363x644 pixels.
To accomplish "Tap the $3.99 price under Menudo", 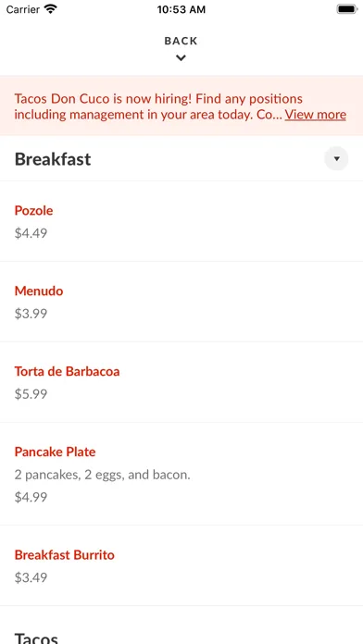I will 31,314.
